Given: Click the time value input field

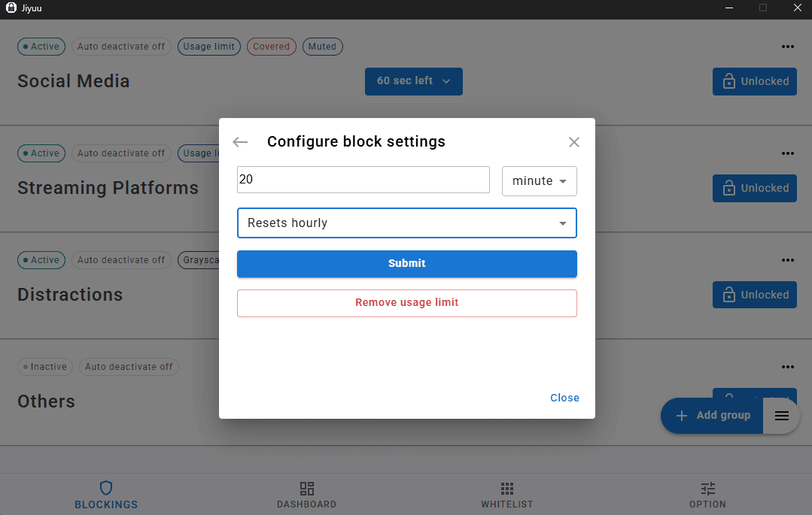Looking at the screenshot, I should pos(363,180).
